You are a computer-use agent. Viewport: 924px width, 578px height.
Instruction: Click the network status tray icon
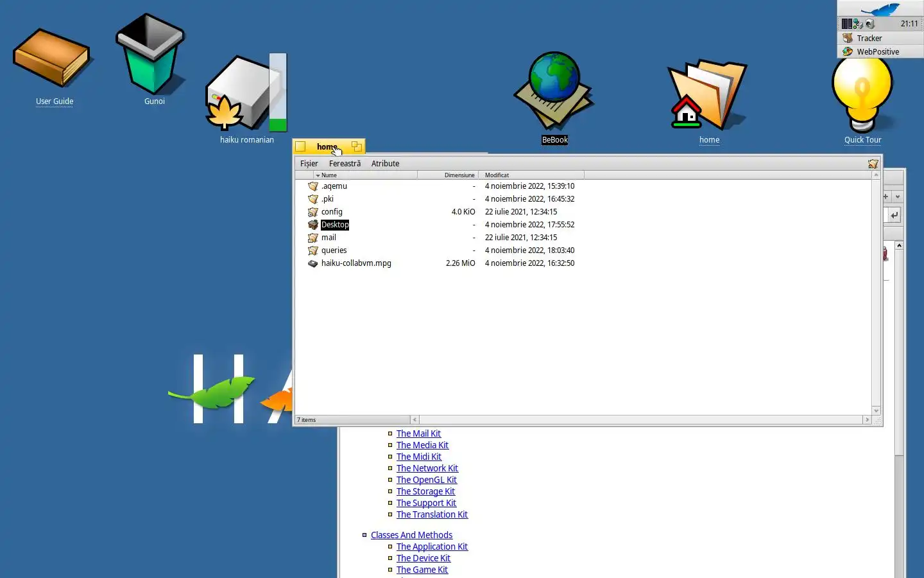click(858, 24)
